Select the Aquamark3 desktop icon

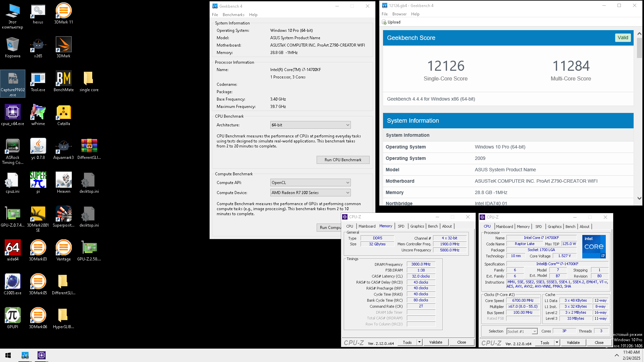(63, 149)
